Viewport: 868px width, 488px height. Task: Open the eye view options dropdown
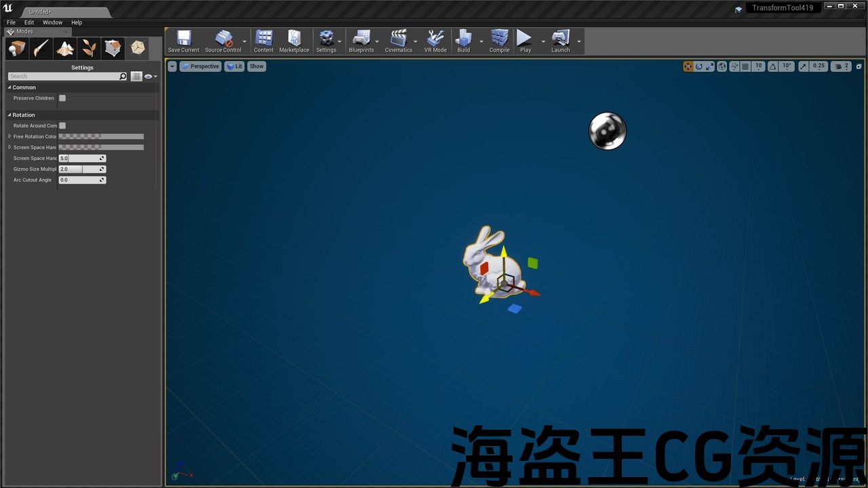click(151, 77)
